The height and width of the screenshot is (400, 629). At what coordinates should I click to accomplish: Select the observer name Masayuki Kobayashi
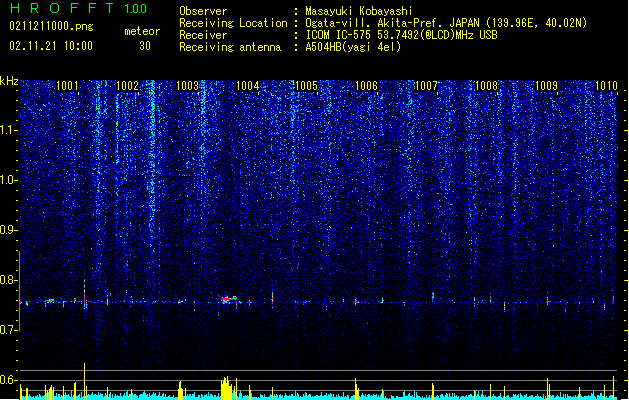point(359,11)
